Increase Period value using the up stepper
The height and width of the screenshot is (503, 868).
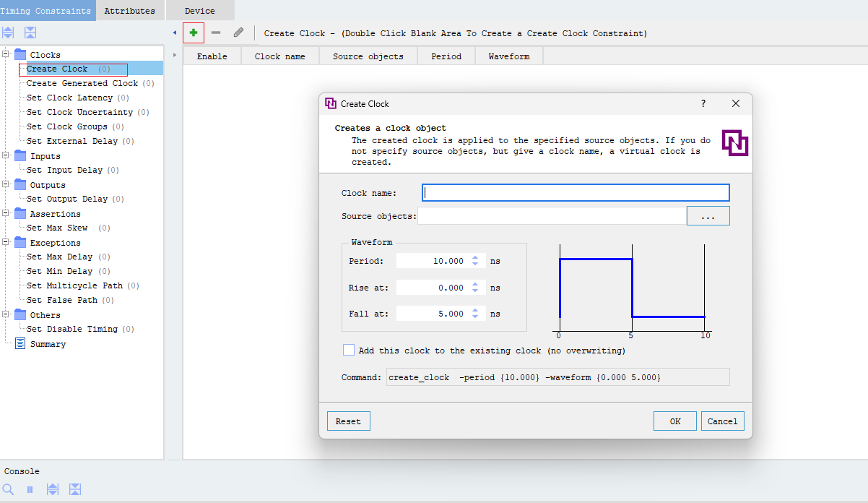point(475,257)
